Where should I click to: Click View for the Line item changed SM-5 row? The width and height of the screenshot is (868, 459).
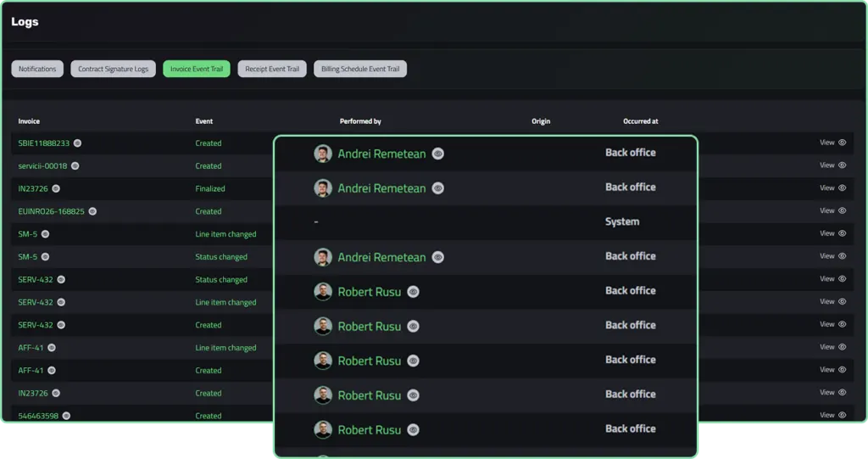click(x=832, y=233)
